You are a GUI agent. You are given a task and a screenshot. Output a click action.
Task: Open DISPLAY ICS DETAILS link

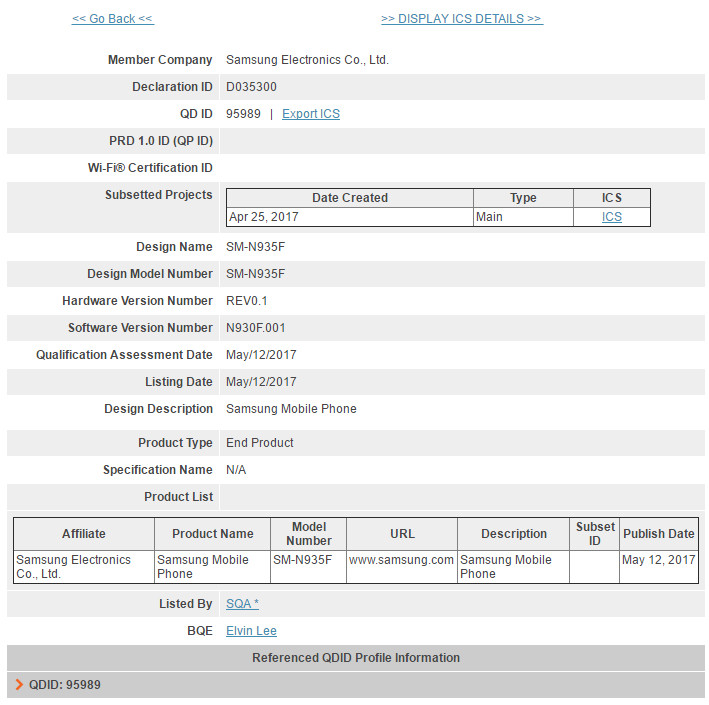pyautogui.click(x=462, y=19)
